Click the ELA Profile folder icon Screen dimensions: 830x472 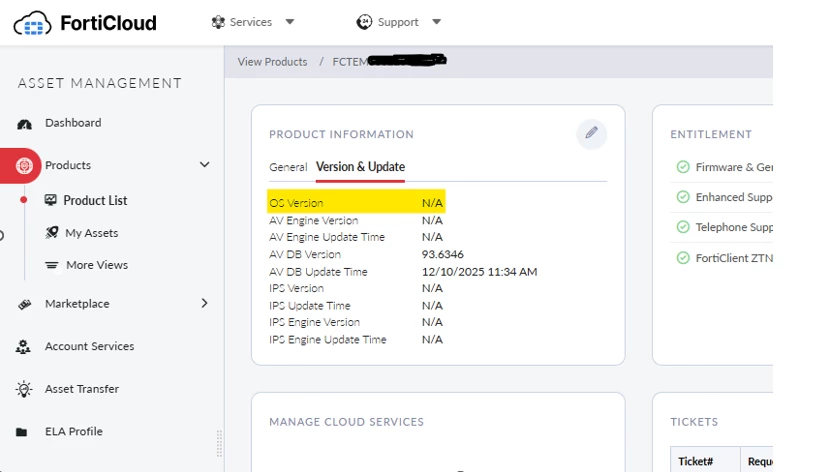21,432
